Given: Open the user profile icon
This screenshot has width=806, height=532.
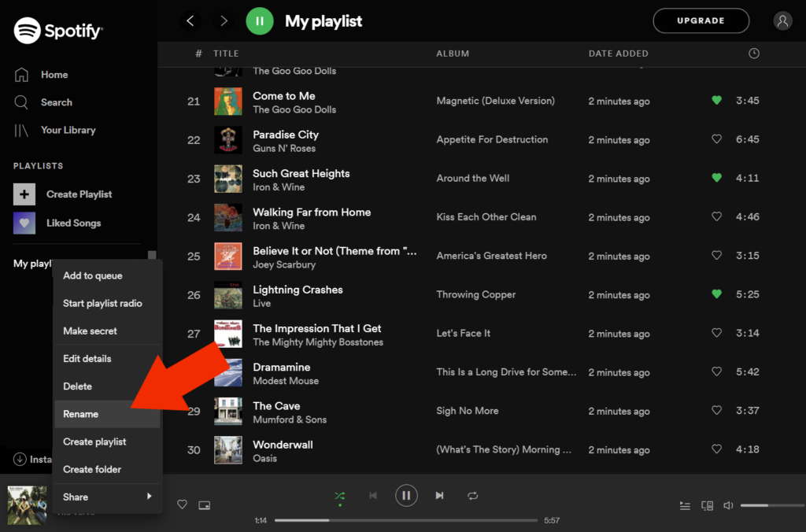Looking at the screenshot, I should [x=782, y=21].
